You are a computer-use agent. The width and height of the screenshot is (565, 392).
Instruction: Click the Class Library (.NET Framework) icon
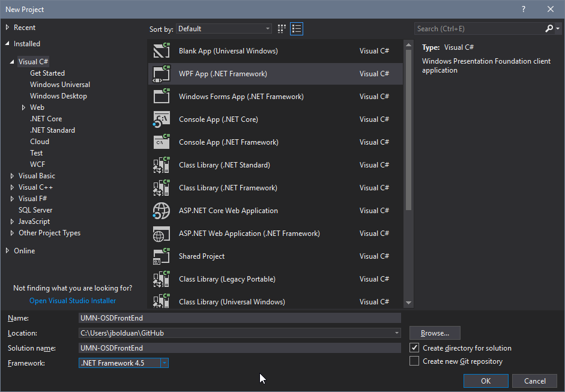tap(162, 188)
